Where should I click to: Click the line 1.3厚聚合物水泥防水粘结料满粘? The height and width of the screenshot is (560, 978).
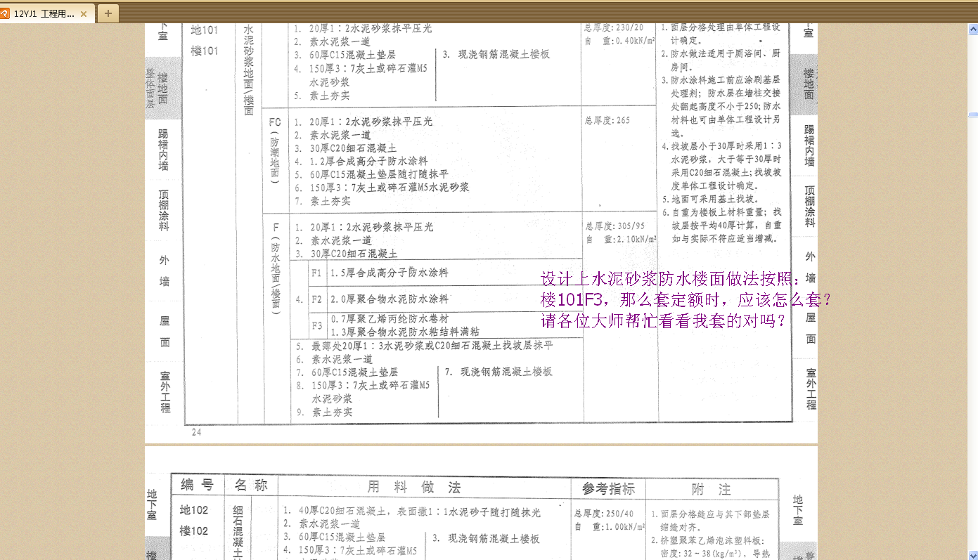405,332
